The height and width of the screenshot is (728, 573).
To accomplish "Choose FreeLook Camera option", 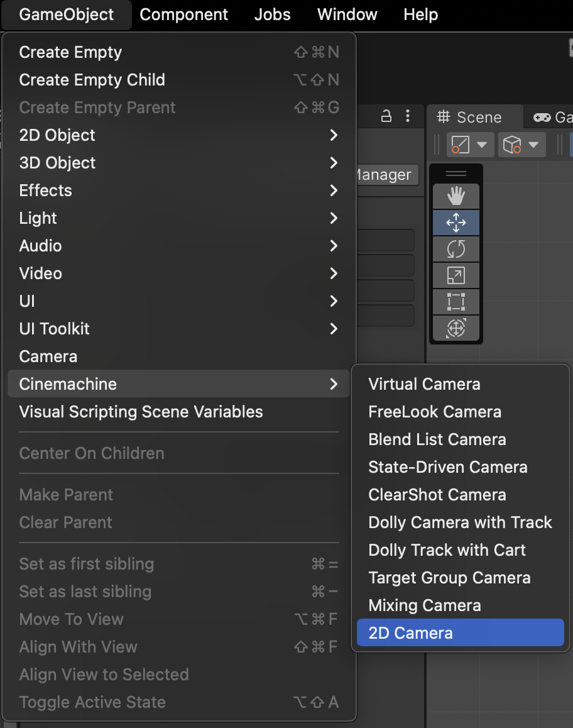I will [x=435, y=412].
